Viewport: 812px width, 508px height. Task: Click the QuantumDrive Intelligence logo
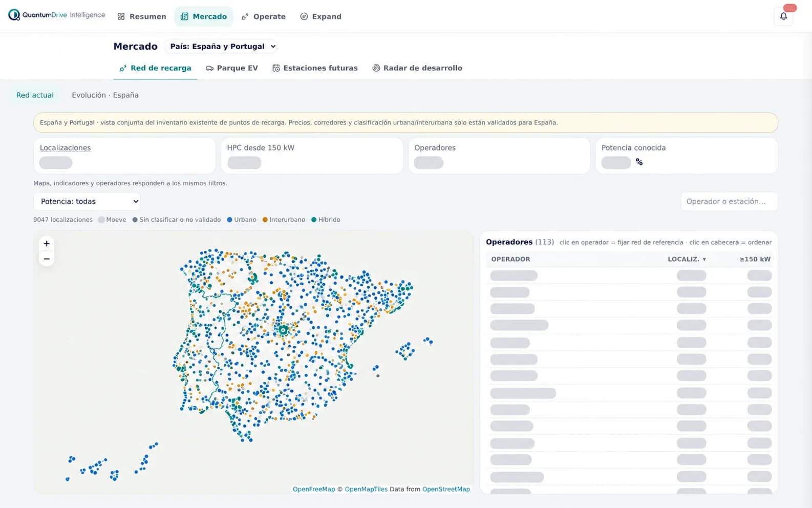tap(57, 15)
